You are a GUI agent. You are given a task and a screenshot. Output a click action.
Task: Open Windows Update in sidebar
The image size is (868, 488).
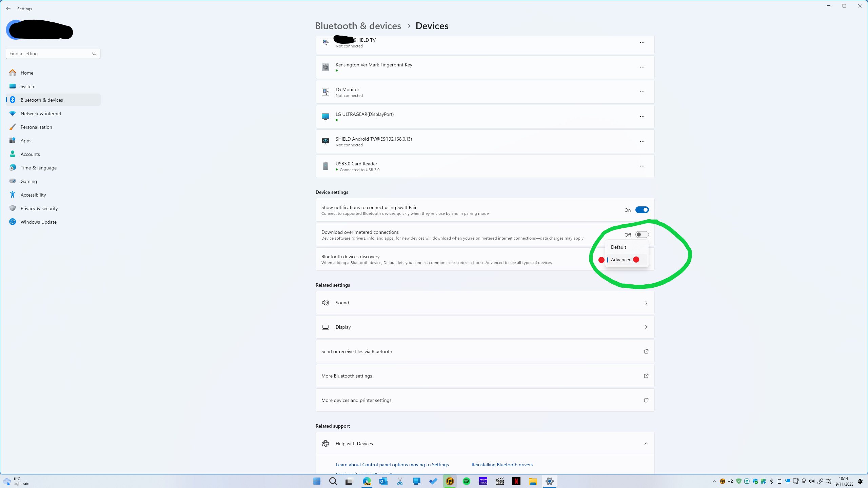(x=39, y=222)
